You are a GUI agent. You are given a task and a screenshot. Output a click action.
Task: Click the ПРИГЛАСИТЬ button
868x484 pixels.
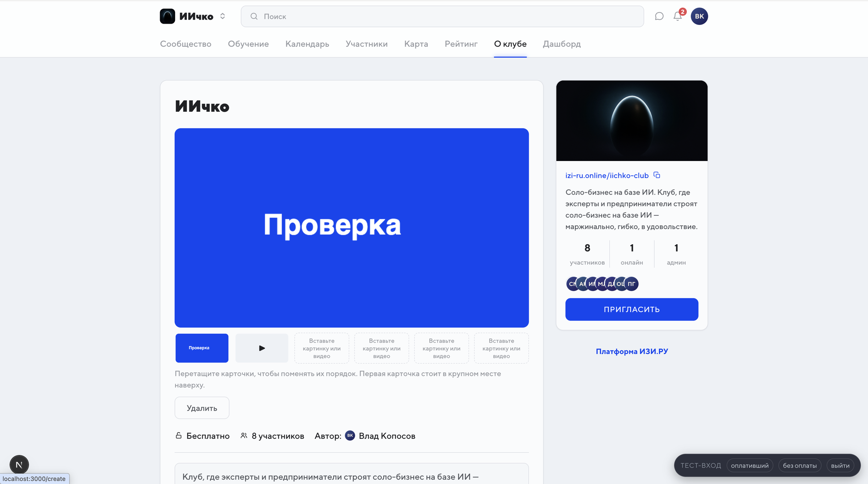click(x=632, y=310)
